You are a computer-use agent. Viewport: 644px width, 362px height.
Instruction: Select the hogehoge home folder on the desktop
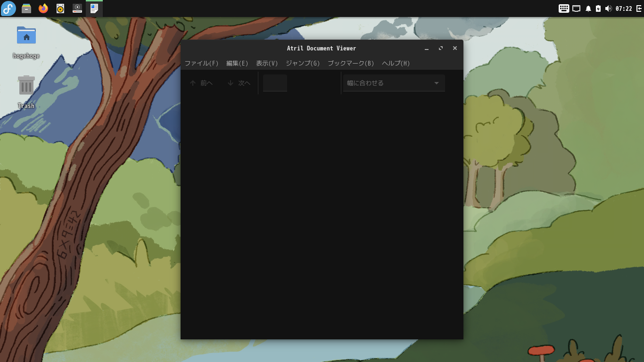(26, 42)
